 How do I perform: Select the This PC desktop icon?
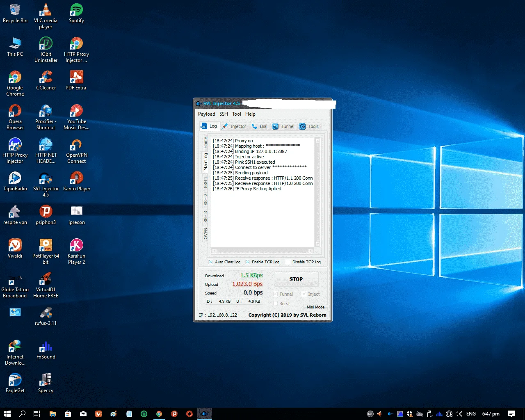(x=15, y=47)
